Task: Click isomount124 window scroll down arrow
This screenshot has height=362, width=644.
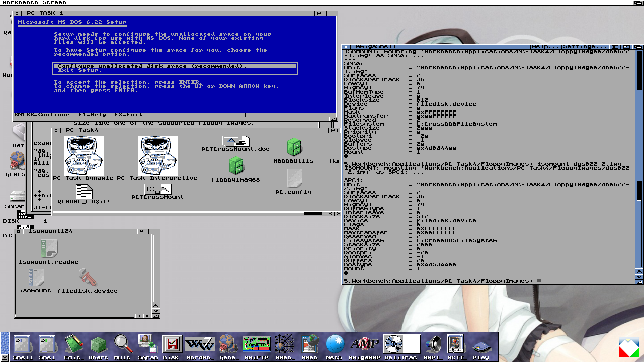Action: [x=156, y=311]
